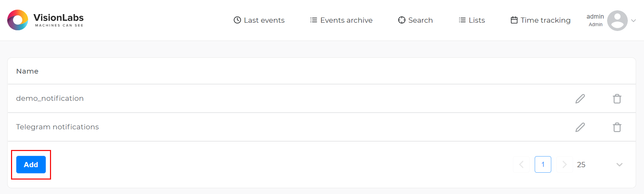Delete the demo_notification entry
The image size is (644, 194).
(x=617, y=99)
